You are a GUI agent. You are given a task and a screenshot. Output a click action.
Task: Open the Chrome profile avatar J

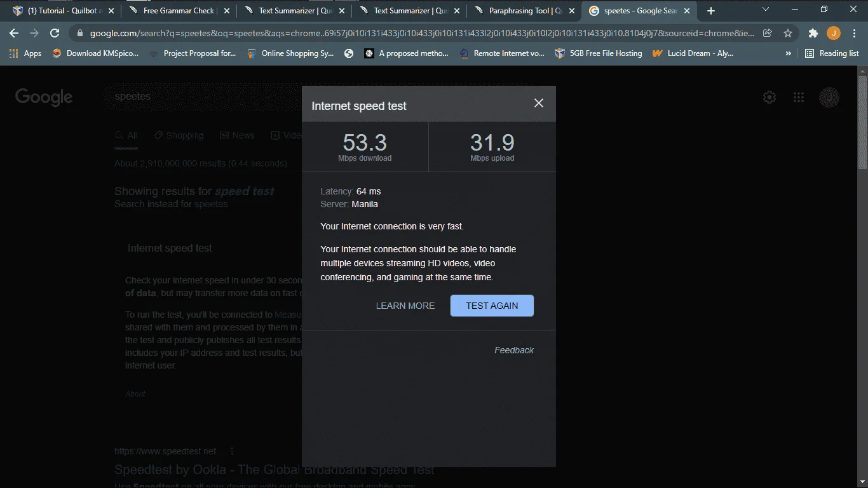(833, 33)
